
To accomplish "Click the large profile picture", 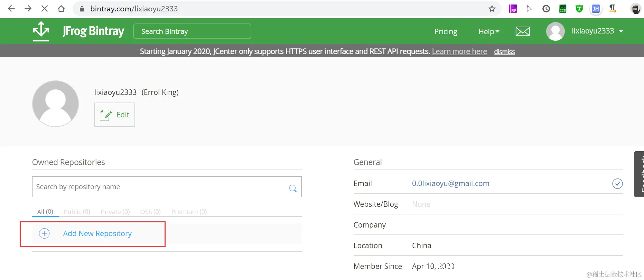I will click(x=55, y=104).
